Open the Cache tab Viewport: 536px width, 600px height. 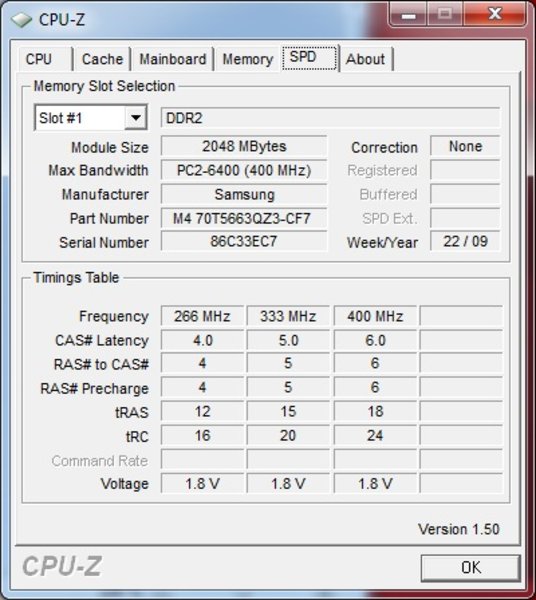(102, 59)
